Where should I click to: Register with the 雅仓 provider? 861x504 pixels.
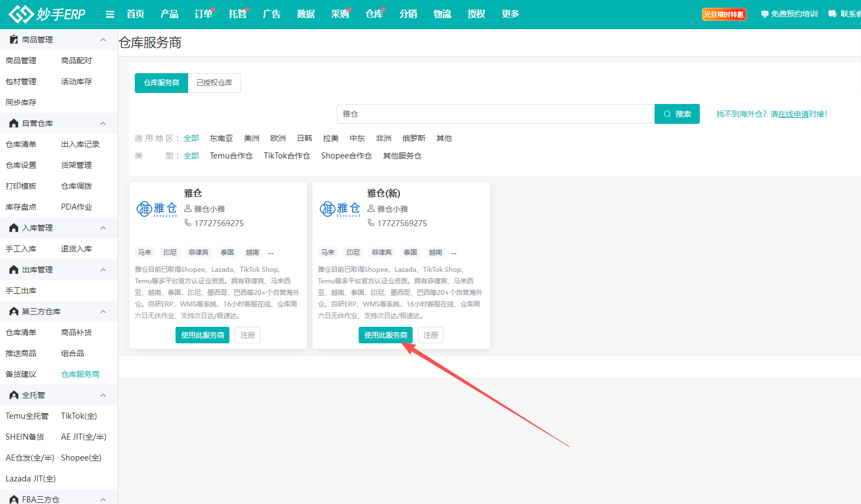tap(248, 335)
